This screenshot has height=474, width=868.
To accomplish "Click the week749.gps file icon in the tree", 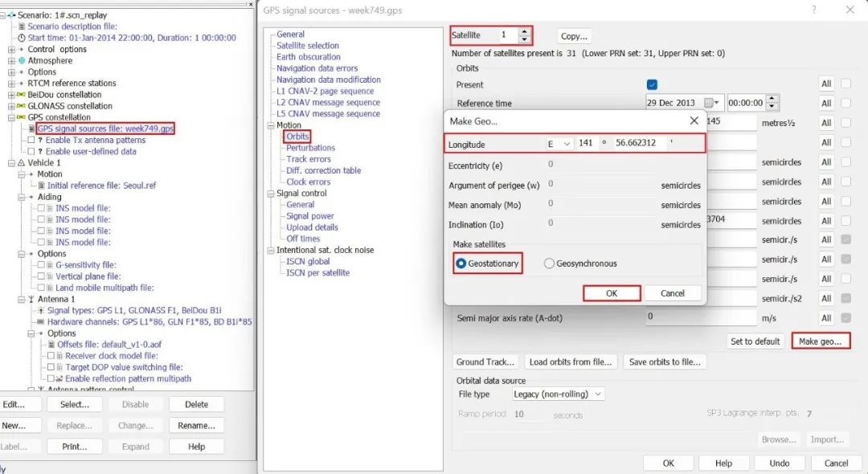I will (31, 129).
